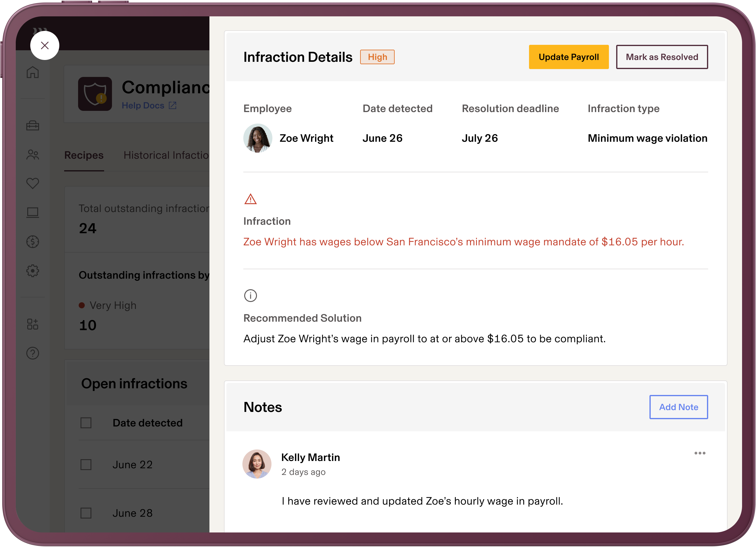Open Settings via the gear icon
Viewport: 756px width, 547px height.
[x=33, y=271]
